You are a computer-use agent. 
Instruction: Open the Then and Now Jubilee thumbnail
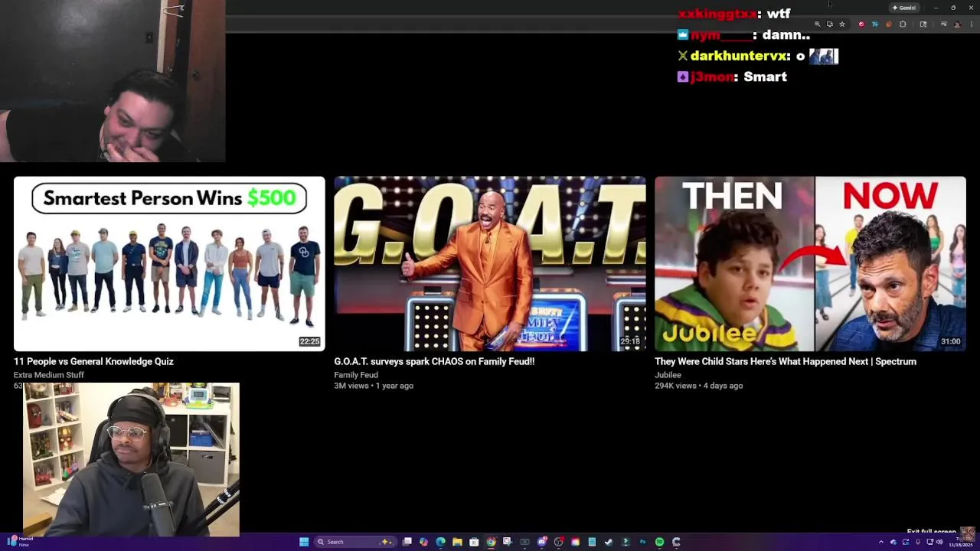[x=810, y=264]
